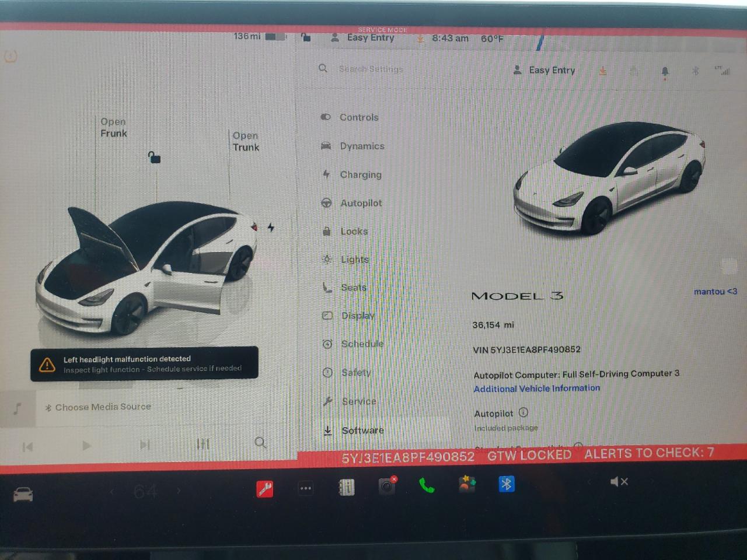Tap the lock icon in top status bar
Viewport: 747px width, 560px height.
click(306, 38)
